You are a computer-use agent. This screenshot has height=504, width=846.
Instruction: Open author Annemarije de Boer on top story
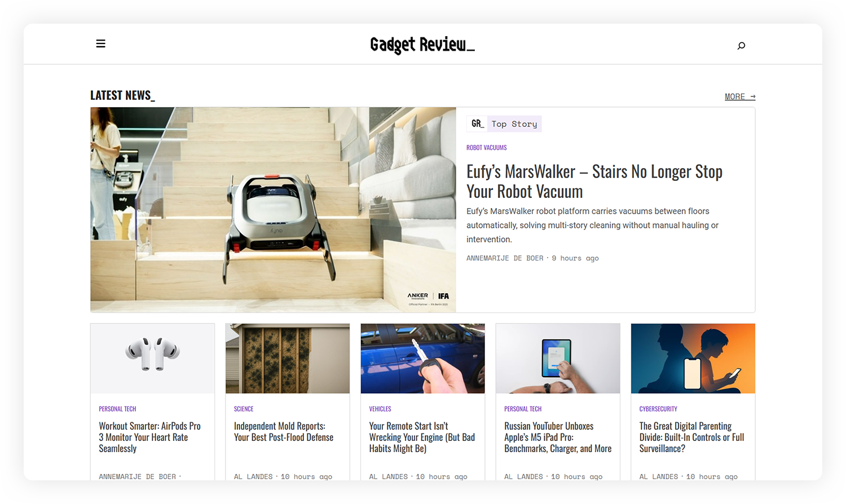505,258
